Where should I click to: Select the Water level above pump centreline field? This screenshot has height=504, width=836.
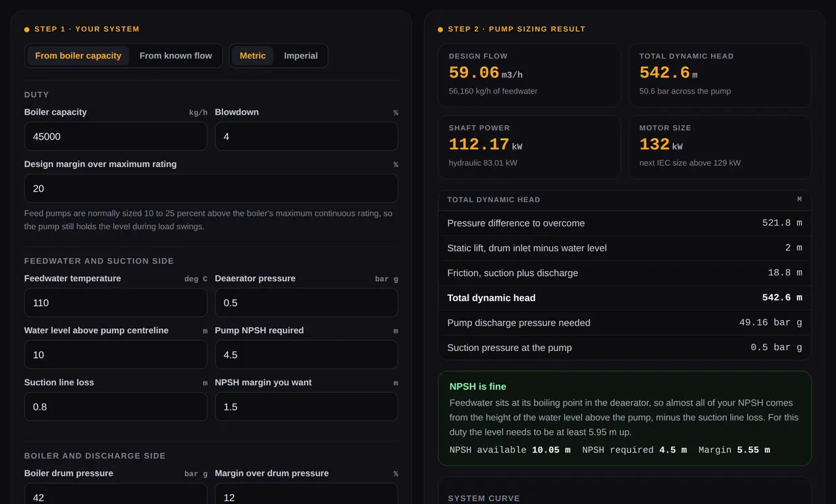[115, 354]
